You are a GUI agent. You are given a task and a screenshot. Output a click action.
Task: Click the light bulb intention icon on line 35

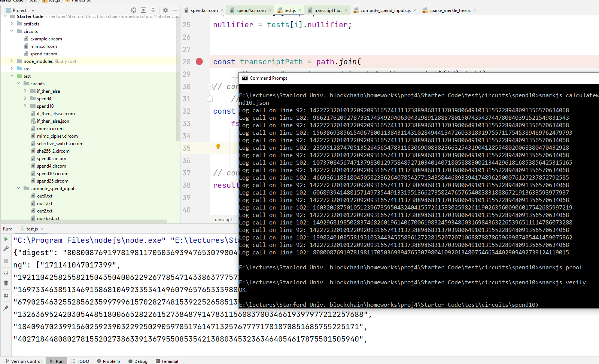point(218,147)
